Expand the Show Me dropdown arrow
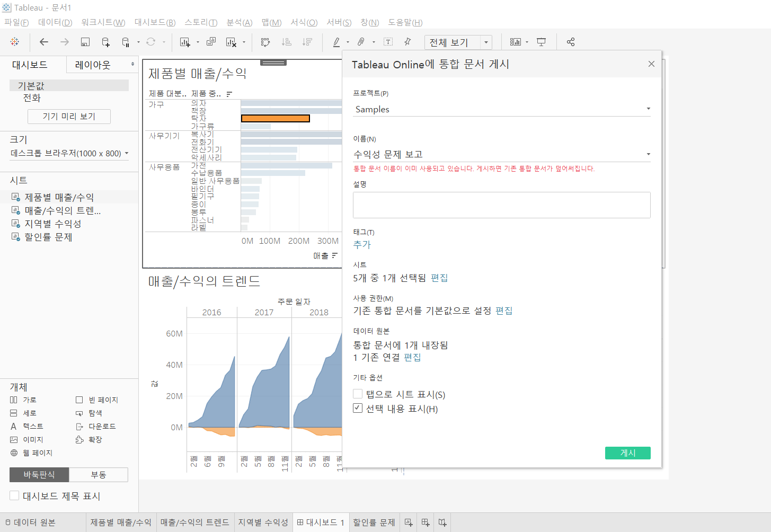Screen dimensions: 771x532 [527, 42]
